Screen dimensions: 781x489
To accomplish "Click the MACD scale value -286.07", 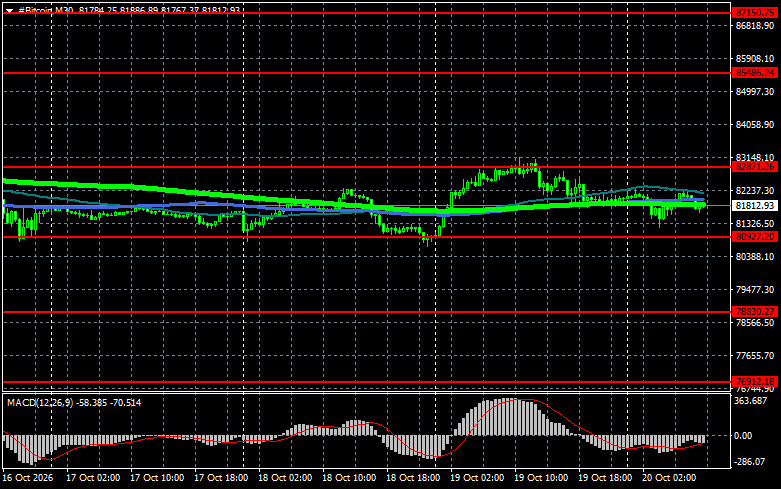I will [x=750, y=462].
